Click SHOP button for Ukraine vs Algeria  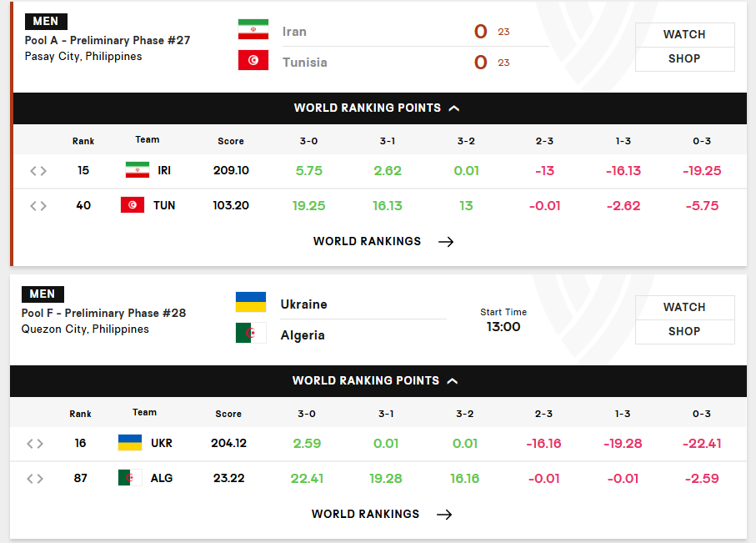tap(684, 332)
